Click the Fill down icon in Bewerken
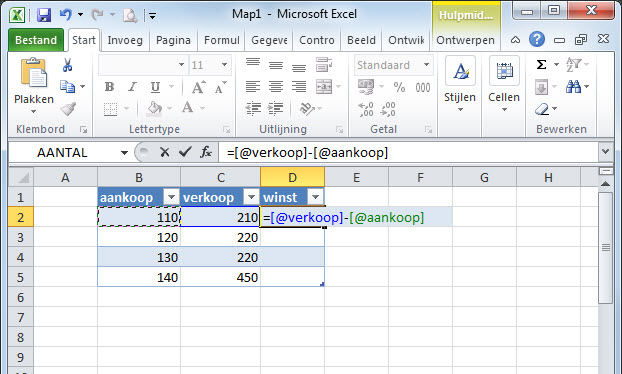The width and height of the screenshot is (622, 374). click(542, 87)
